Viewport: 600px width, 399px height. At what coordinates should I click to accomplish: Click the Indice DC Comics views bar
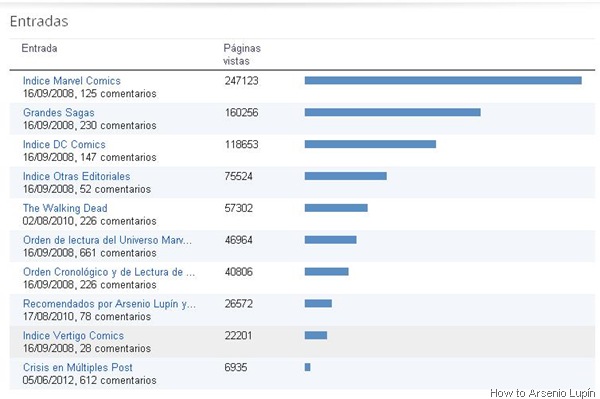[370, 144]
